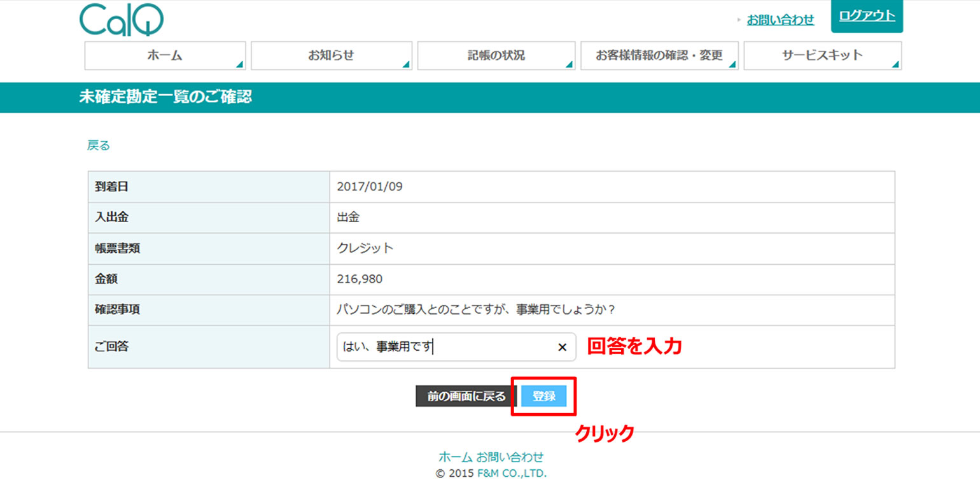Viewport: 980px width, 494px height.
Task: Select the 到着日 row label
Action: coord(112,187)
